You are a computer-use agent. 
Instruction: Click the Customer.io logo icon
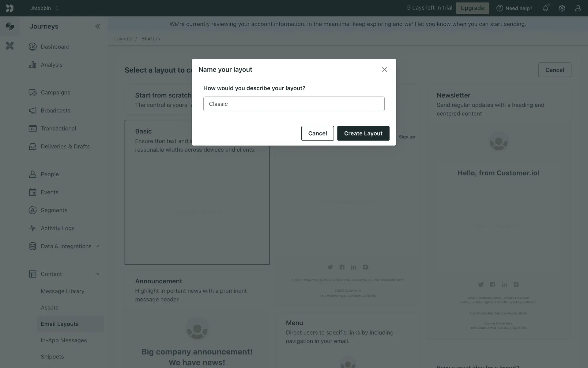(x=10, y=8)
